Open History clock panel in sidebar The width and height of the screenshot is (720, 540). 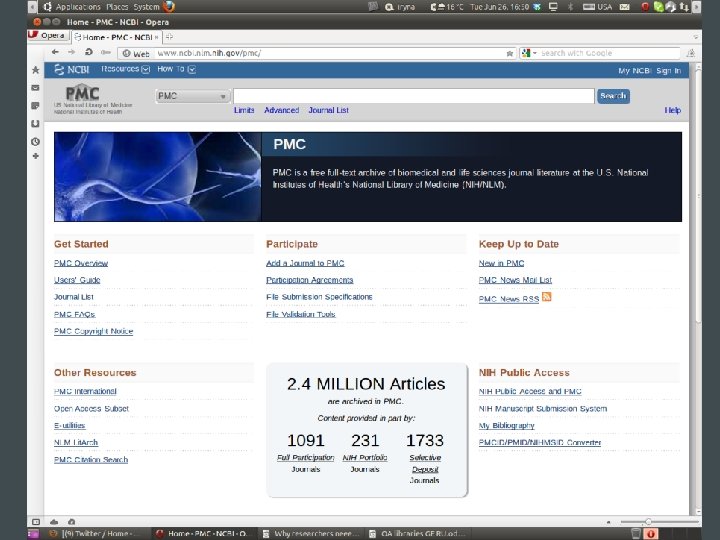35,141
